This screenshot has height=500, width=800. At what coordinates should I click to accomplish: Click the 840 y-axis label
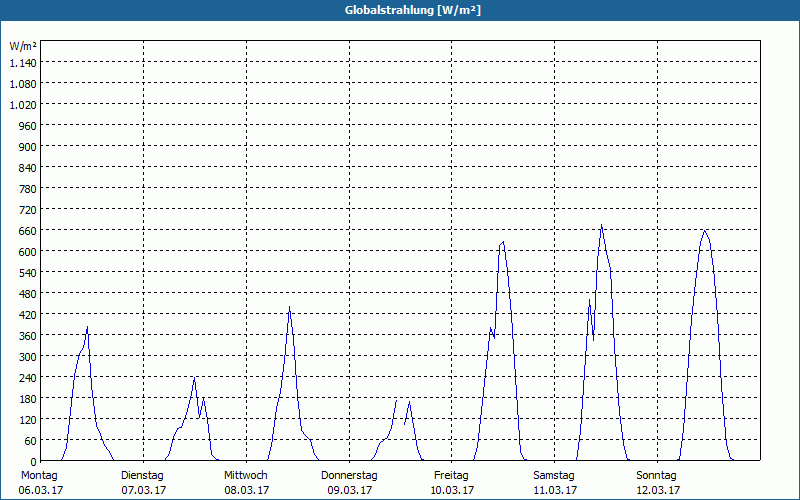click(28, 168)
